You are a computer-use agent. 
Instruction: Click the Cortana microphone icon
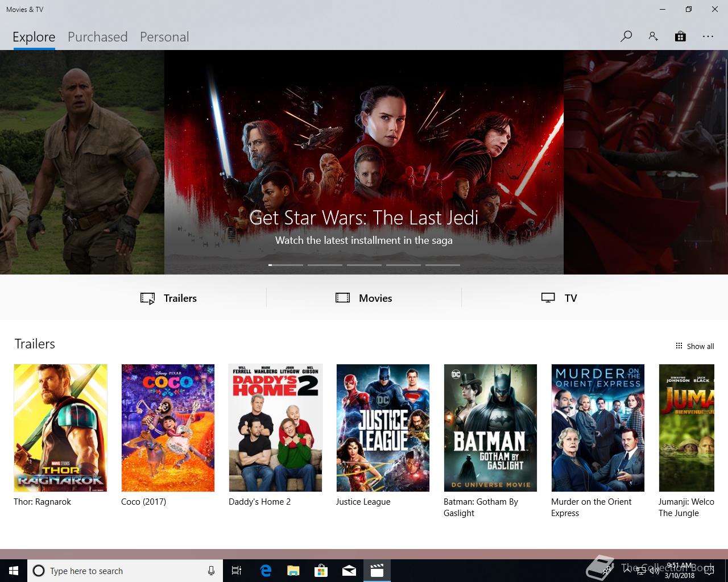click(x=211, y=571)
